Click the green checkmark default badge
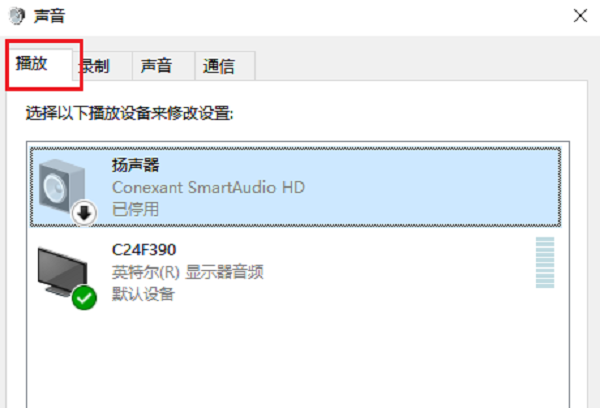600x408 pixels. (84, 296)
